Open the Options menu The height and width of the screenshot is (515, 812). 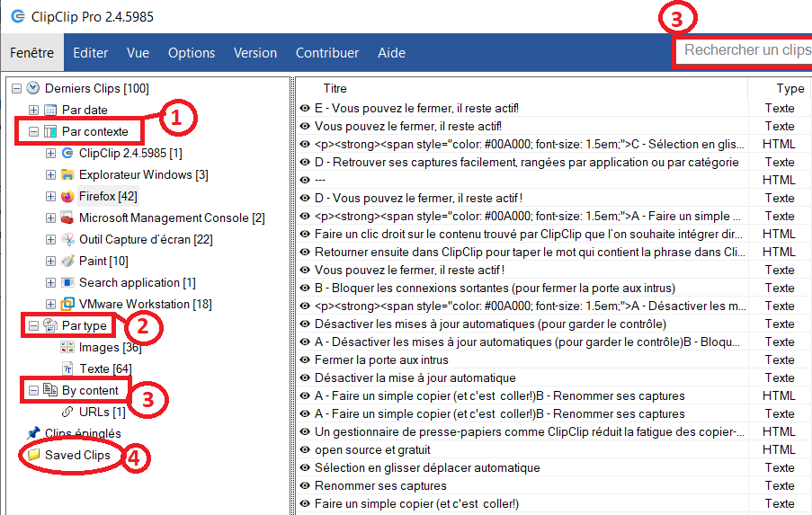(192, 53)
